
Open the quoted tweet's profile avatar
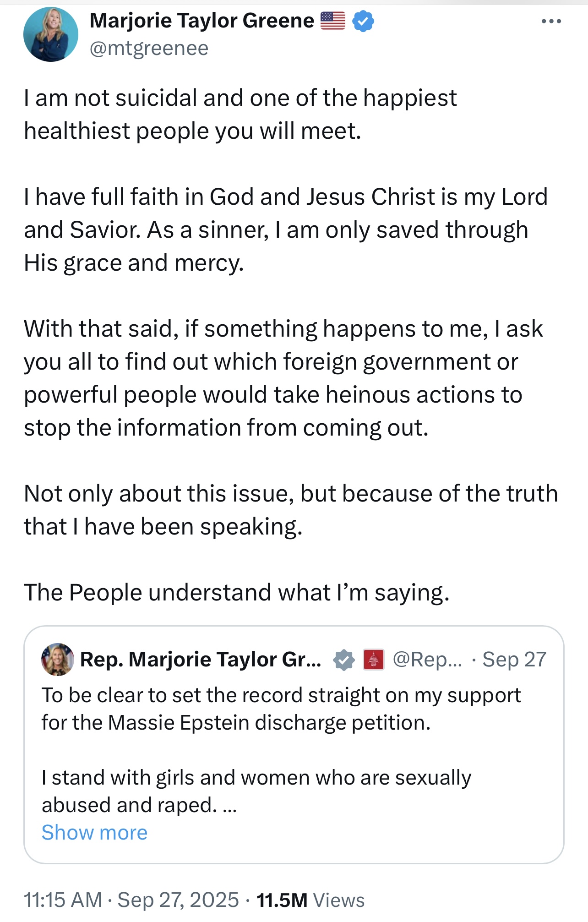tap(58, 660)
